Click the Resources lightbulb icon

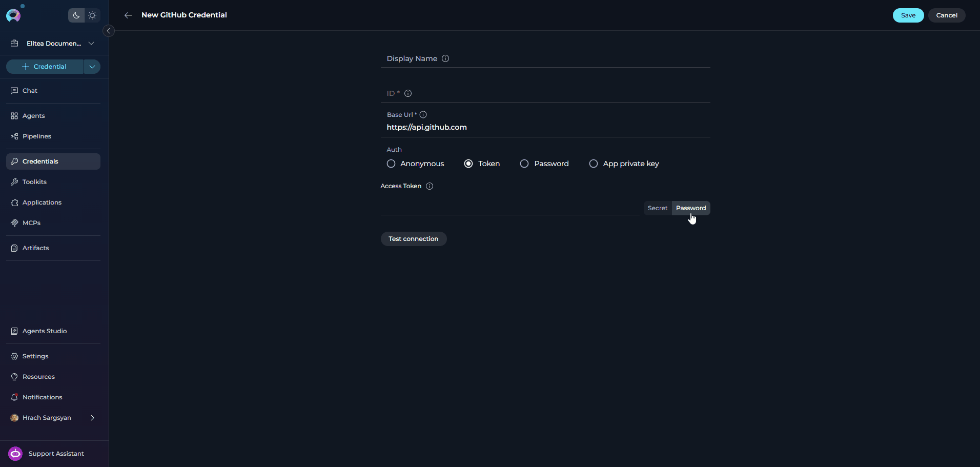point(14,377)
